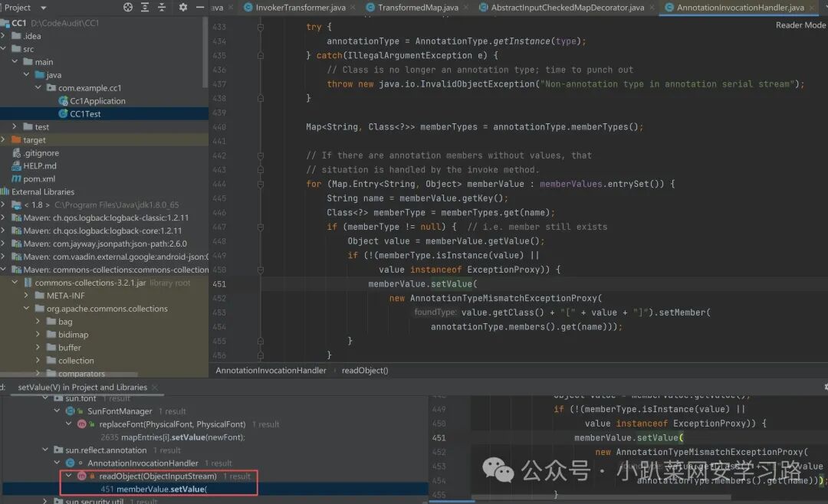Click the Expand All toolbar icon
Screen dimensions: 828x504
pos(145,8)
